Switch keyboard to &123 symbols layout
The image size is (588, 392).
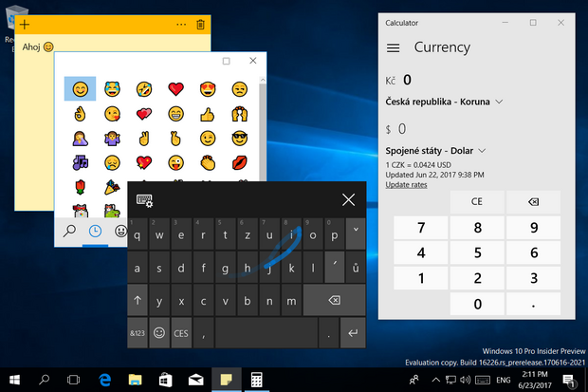pyautogui.click(x=138, y=333)
